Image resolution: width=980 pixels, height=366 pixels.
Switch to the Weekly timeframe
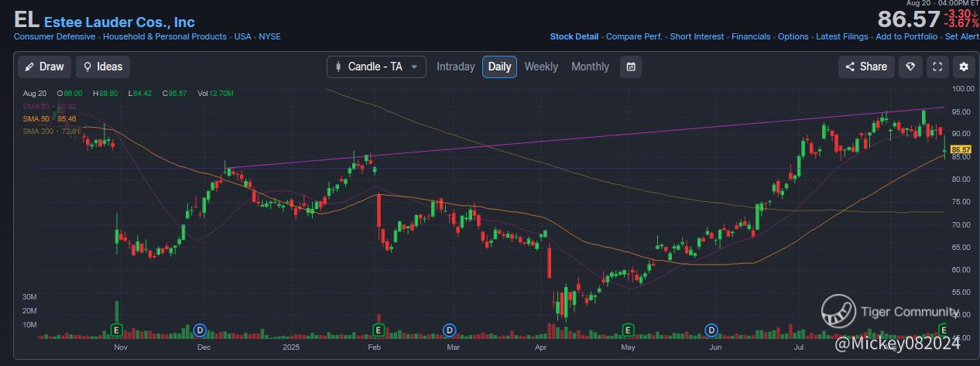coord(541,67)
